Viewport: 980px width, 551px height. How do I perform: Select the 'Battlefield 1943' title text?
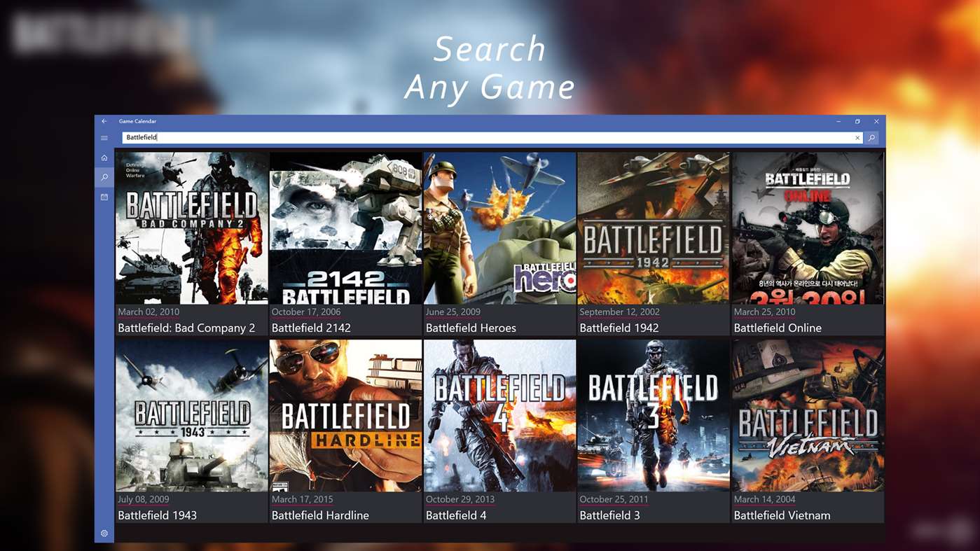pos(157,515)
